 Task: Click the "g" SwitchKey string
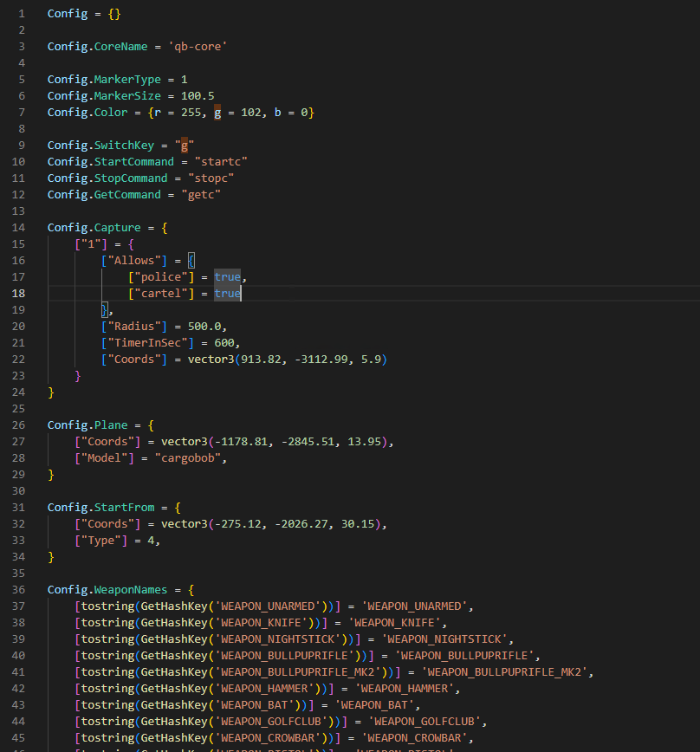coord(185,146)
